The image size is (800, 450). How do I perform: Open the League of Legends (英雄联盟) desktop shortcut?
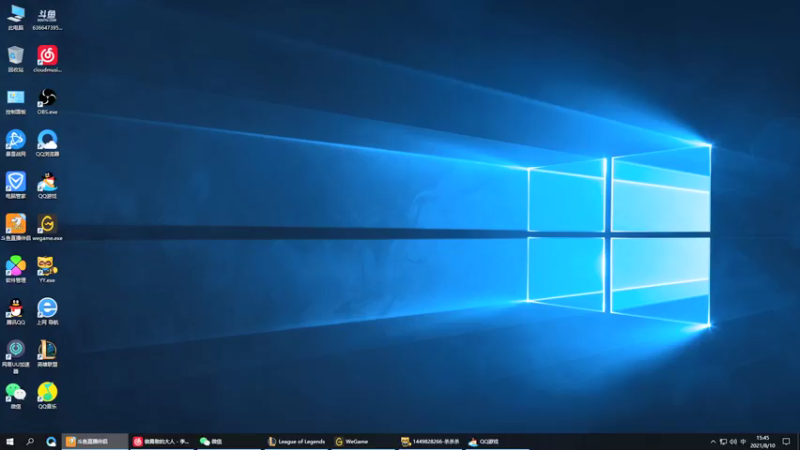(47, 354)
